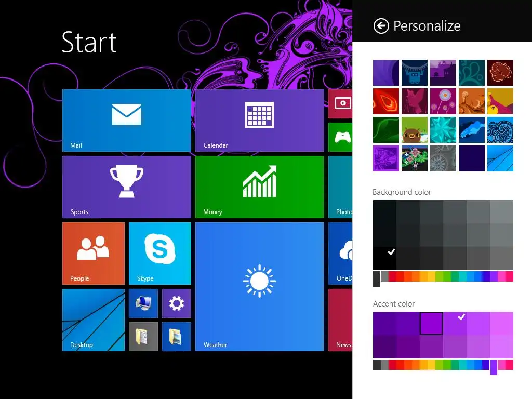The height and width of the screenshot is (399, 532).
Task: Open the Calendar tile
Action: (260, 121)
